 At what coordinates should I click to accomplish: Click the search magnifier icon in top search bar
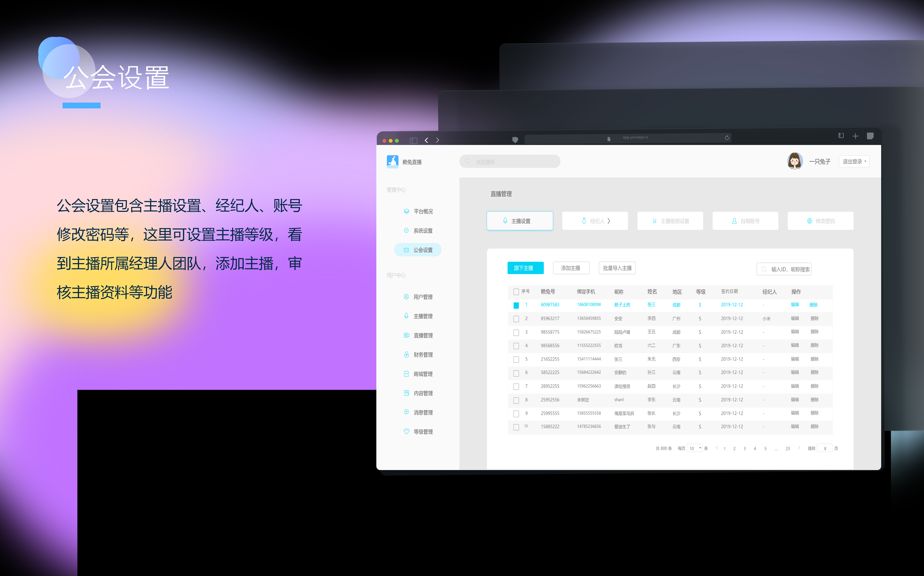(x=467, y=161)
